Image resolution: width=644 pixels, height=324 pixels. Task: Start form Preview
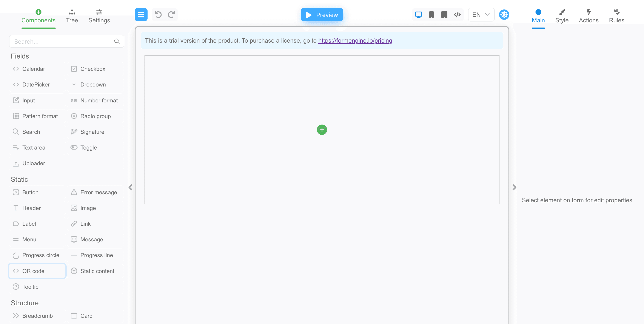(322, 14)
